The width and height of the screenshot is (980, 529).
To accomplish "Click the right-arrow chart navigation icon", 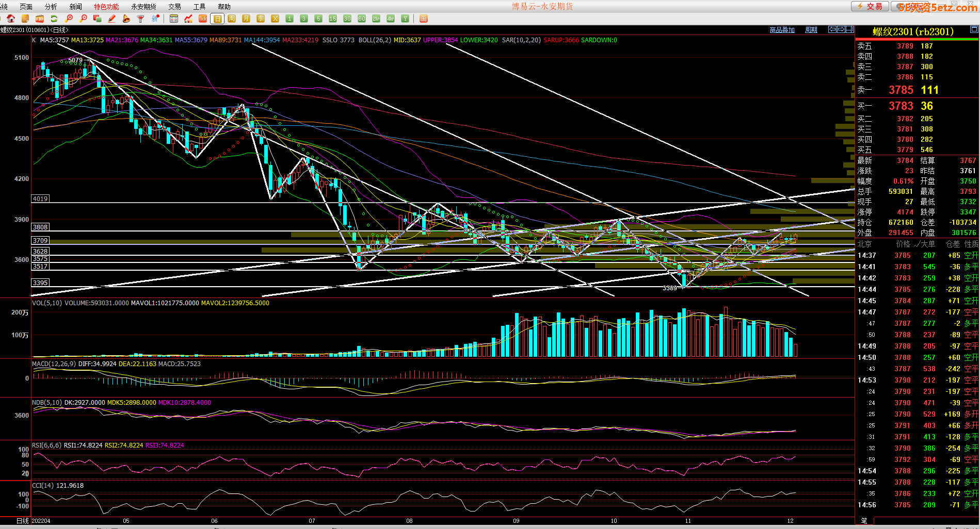I will click(841, 29).
